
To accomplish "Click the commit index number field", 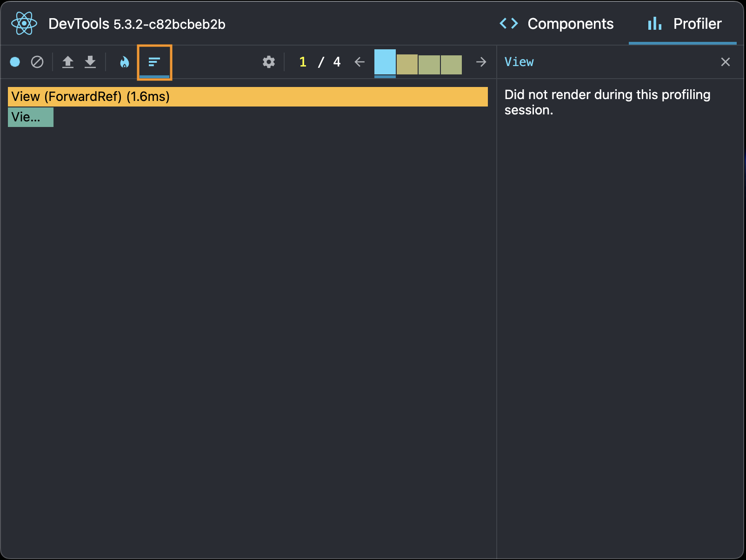I will point(303,62).
